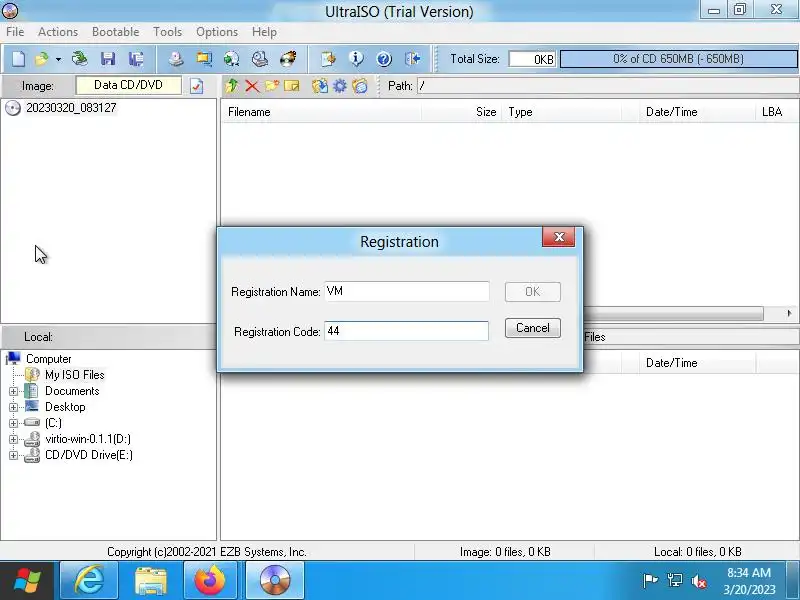This screenshot has height=600, width=800.
Task: Launch Firefox from the taskbar
Action: coord(210,581)
